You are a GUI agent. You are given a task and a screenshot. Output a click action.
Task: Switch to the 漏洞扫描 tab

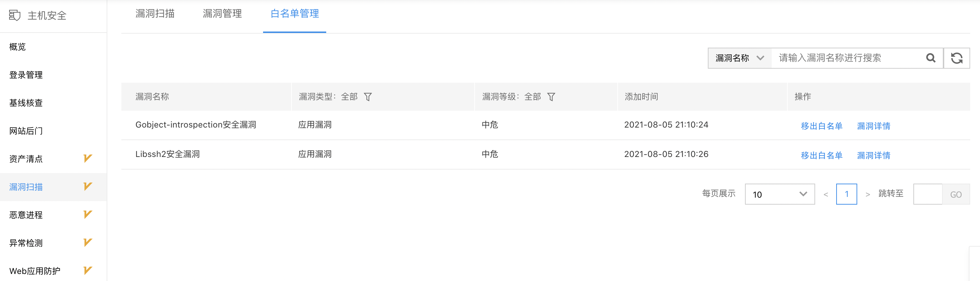pos(155,14)
